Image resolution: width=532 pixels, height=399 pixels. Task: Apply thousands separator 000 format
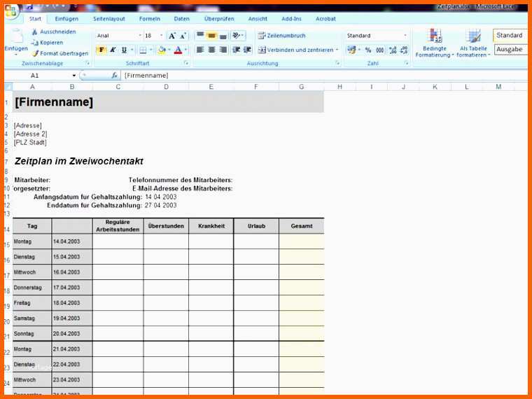(x=379, y=50)
